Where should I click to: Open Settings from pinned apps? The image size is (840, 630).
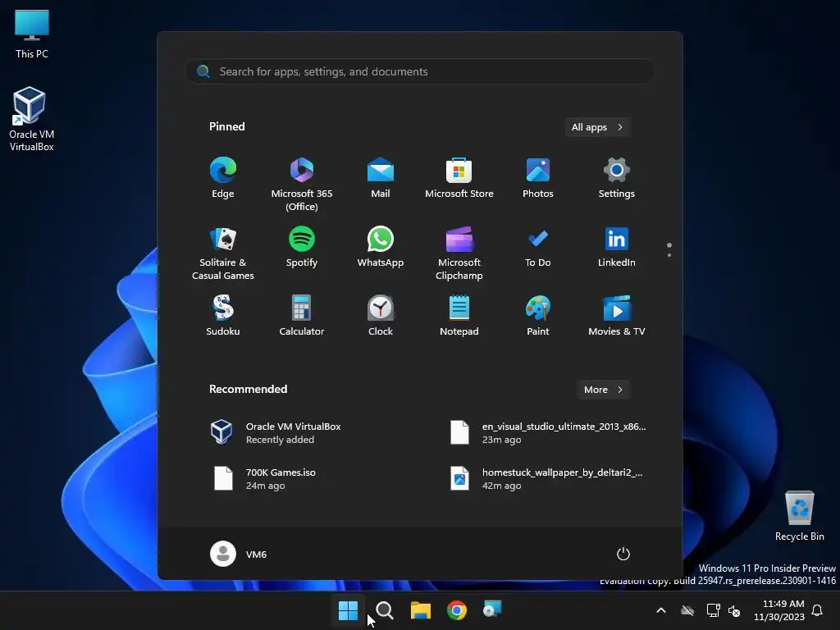coord(617,178)
